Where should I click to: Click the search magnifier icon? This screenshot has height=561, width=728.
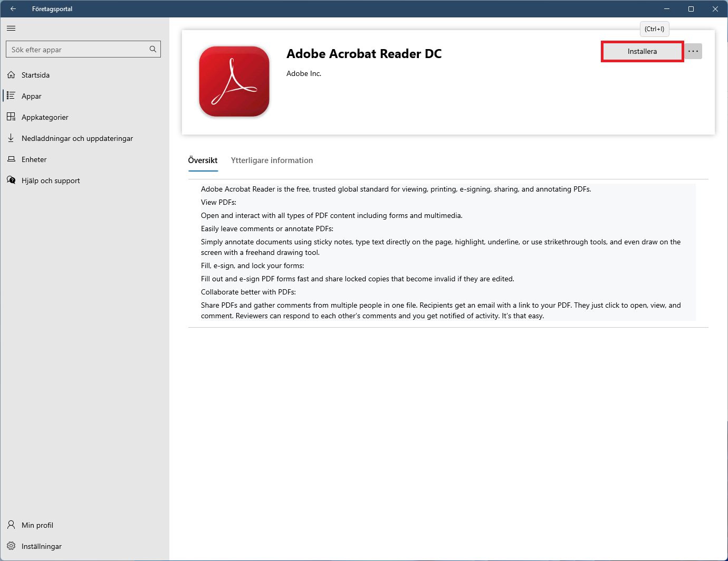point(153,49)
